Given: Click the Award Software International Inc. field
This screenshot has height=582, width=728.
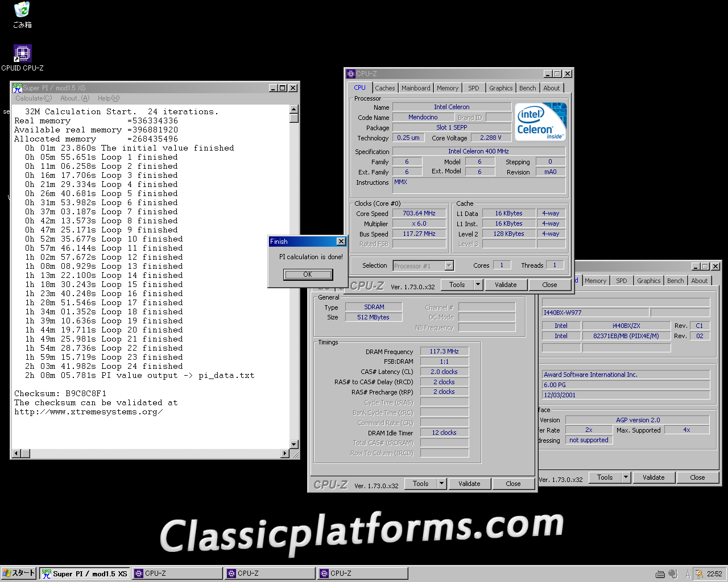Looking at the screenshot, I should pyautogui.click(x=626, y=375).
